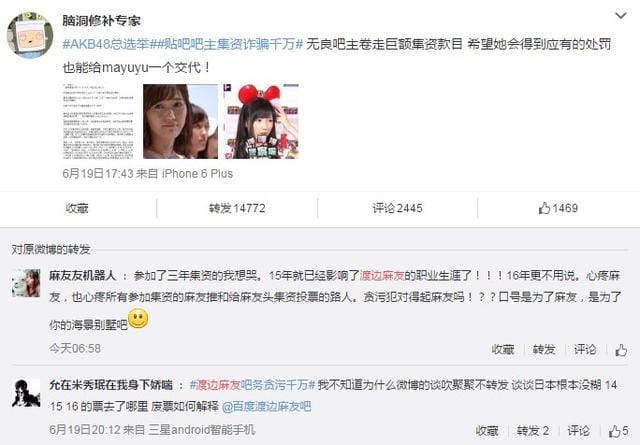Like 麻友友机器人's repost via thumbs-up icon

621,350
